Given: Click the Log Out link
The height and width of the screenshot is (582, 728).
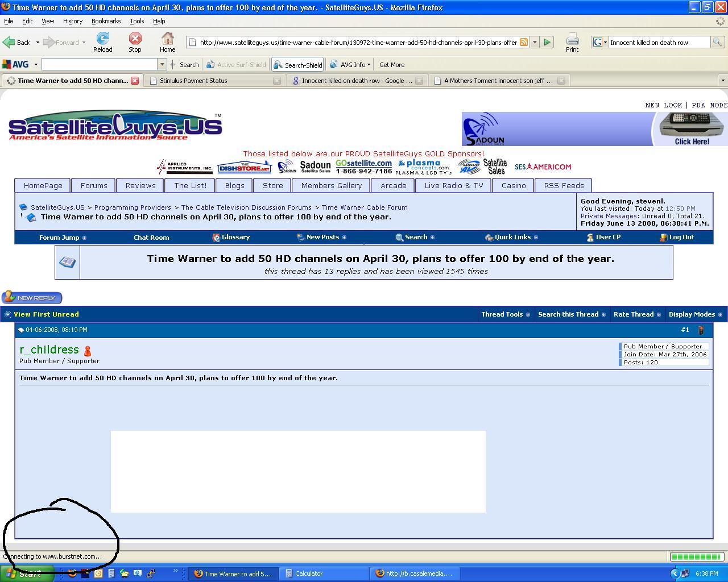Looking at the screenshot, I should pos(677,238).
